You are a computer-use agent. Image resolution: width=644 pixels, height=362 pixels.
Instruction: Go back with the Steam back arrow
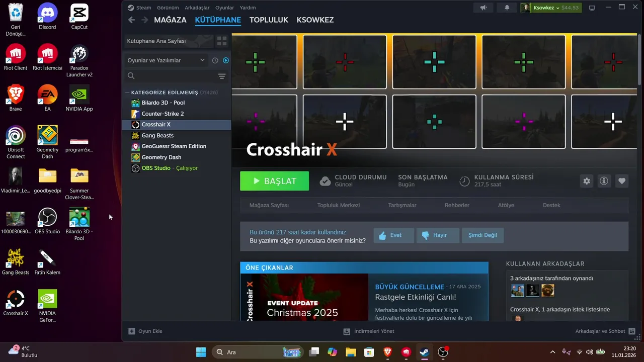131,20
